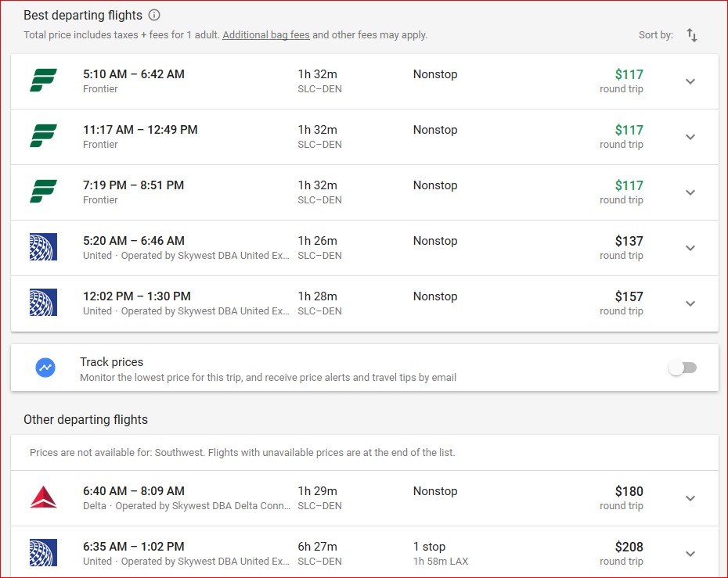728x578 pixels.
Task: Select the 6:35 AM – 1:02 PM flight
Action: pyautogui.click(x=133, y=547)
